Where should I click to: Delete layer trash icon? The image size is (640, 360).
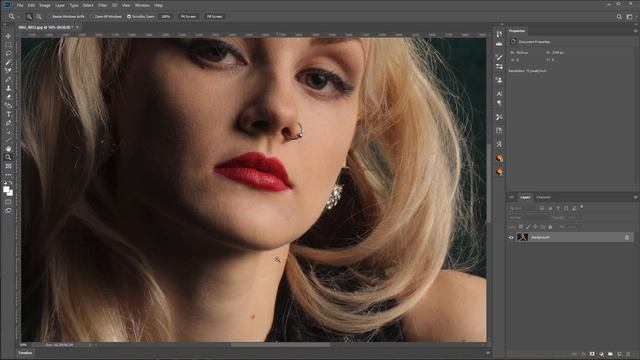(x=628, y=354)
